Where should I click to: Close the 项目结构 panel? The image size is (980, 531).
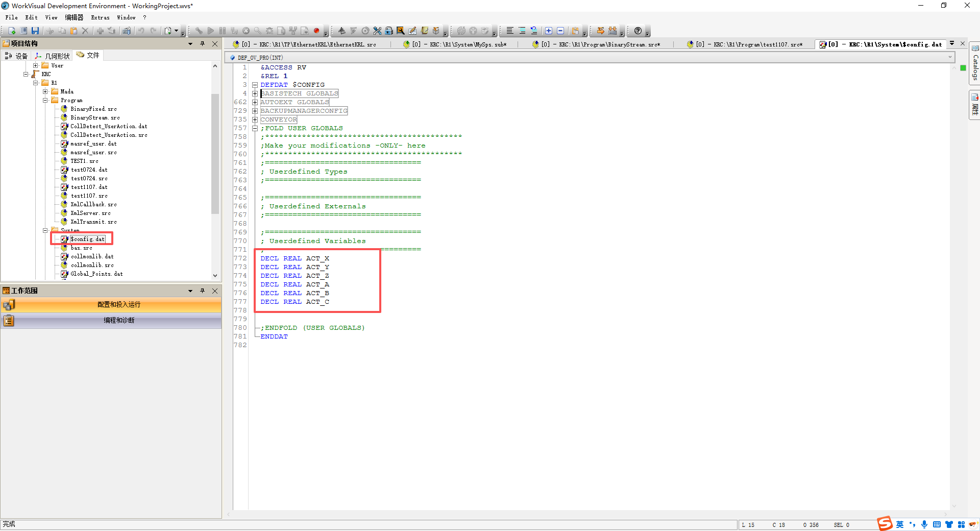[215, 44]
